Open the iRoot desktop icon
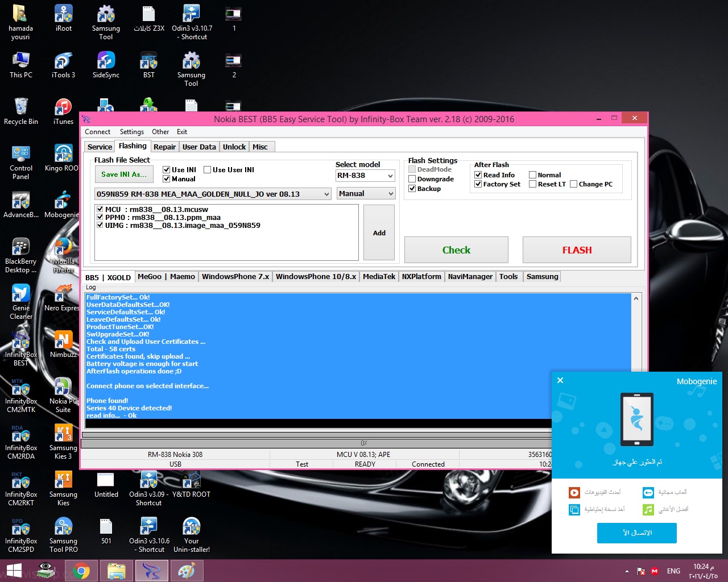 tap(63, 18)
